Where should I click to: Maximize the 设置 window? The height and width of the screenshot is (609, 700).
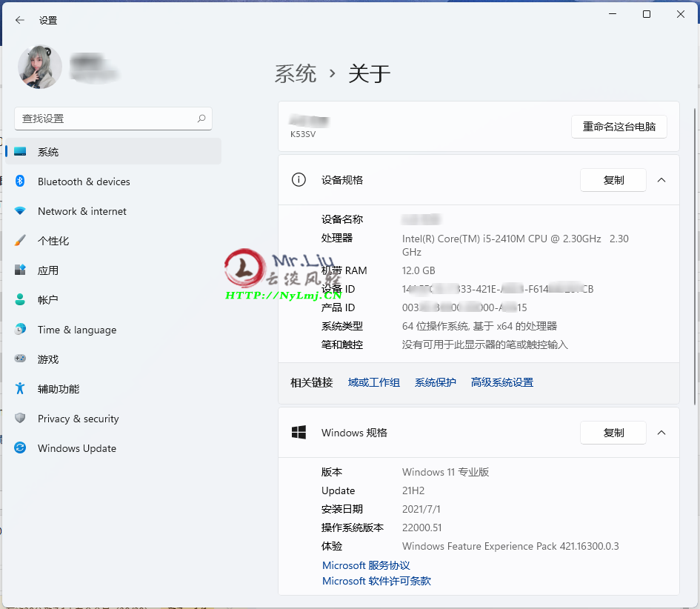(x=647, y=14)
